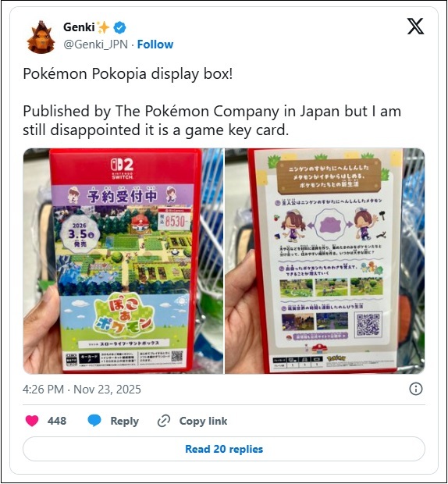Click the copy link chain icon
The image size is (448, 484).
coord(164,421)
